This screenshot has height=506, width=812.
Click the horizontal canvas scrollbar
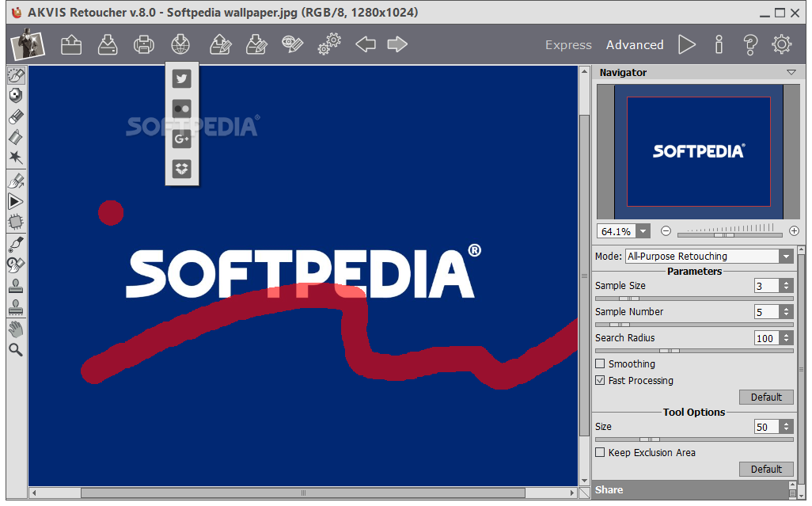point(303,493)
